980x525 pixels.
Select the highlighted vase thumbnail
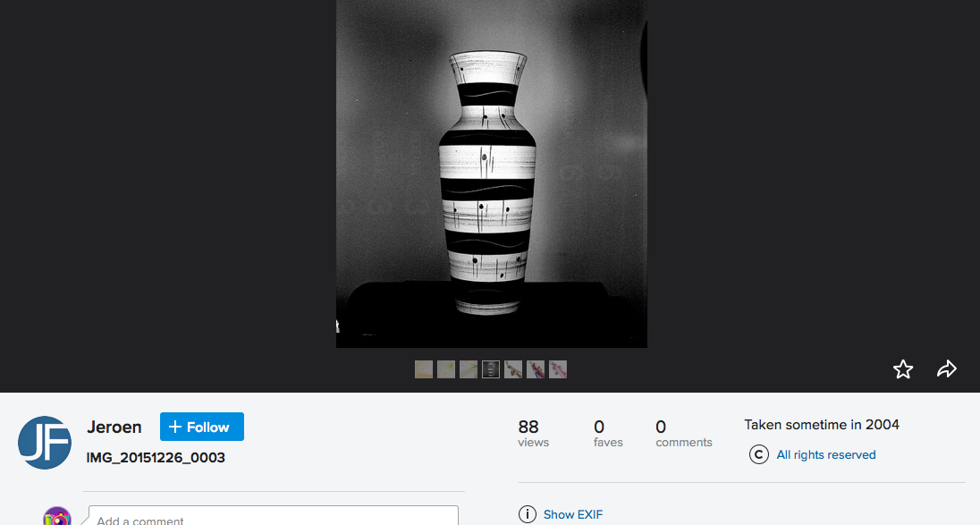point(491,369)
